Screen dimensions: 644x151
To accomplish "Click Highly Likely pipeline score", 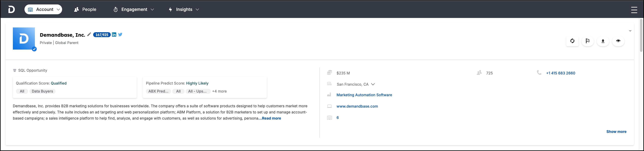I will click(197, 83).
